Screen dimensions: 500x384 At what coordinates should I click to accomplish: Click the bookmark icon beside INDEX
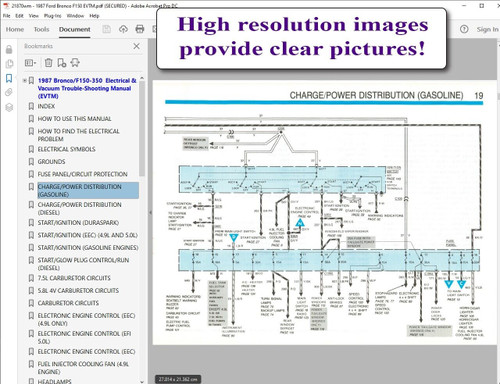tap(31, 106)
